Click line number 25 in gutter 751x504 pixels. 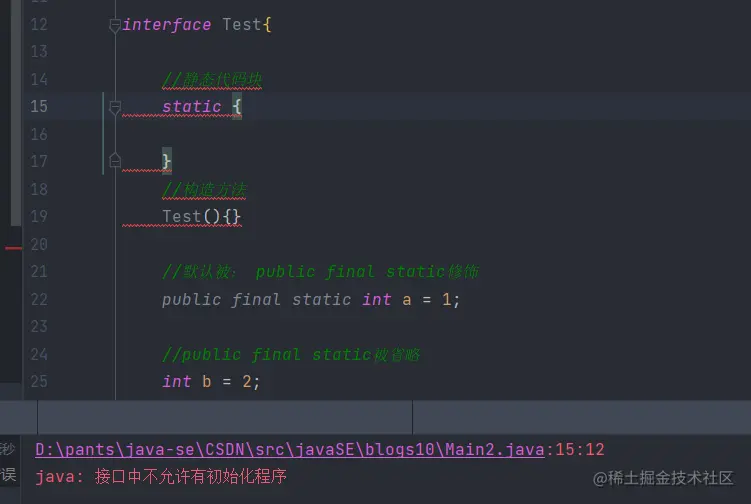[x=39, y=381]
